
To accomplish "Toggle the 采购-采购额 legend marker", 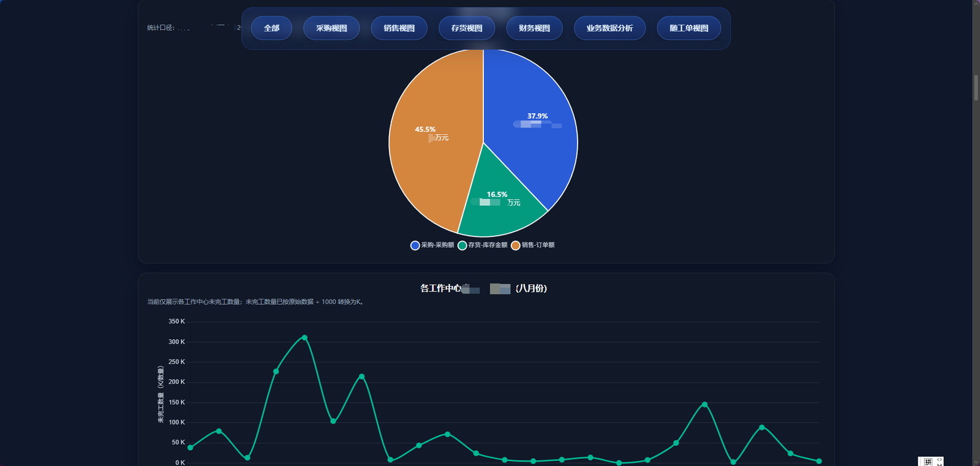I will (x=415, y=246).
